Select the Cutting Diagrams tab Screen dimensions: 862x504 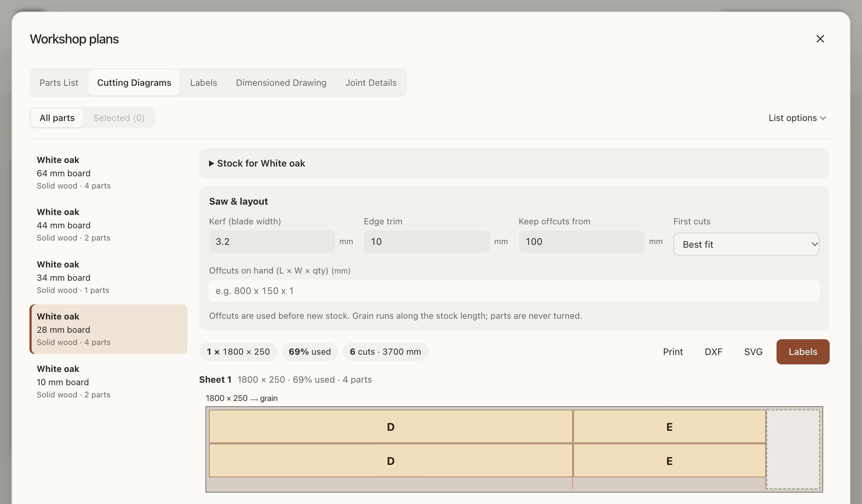click(134, 83)
